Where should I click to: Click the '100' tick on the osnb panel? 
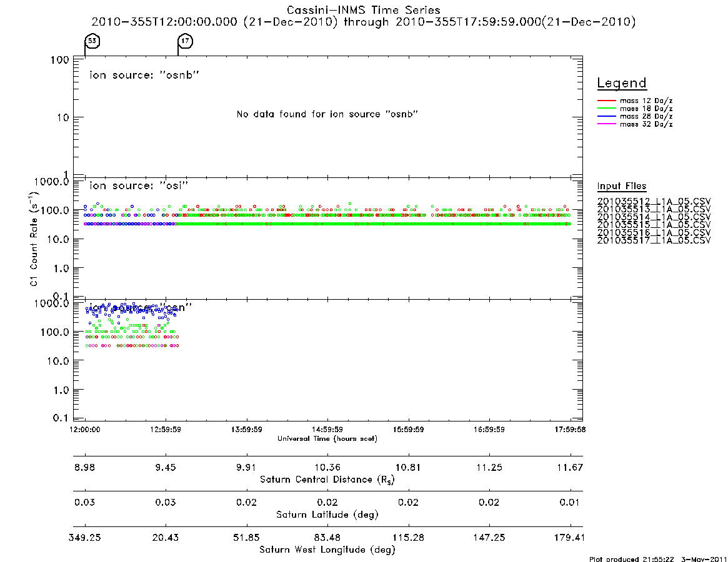(60, 61)
